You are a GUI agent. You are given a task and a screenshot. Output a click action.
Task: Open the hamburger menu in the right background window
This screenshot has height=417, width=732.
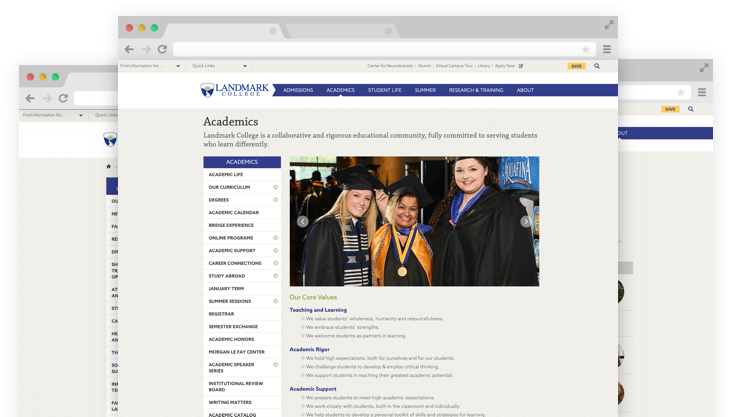(702, 92)
